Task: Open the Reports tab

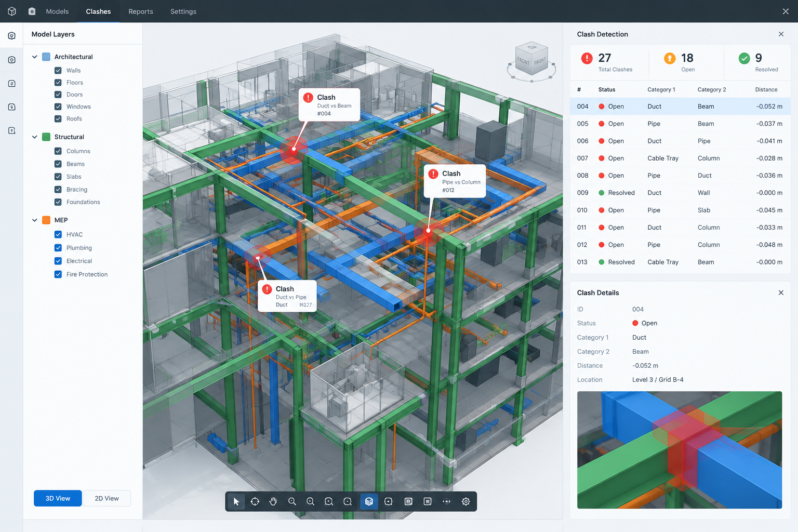Action: pyautogui.click(x=141, y=11)
